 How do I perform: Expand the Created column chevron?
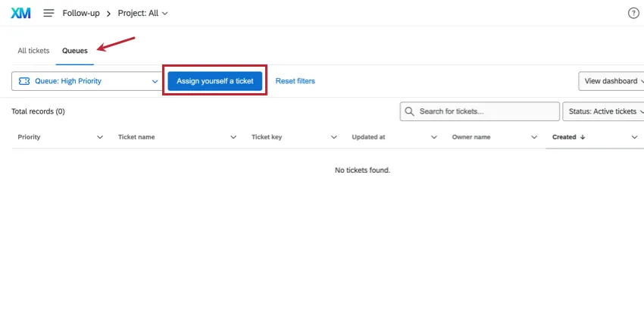[x=635, y=137]
